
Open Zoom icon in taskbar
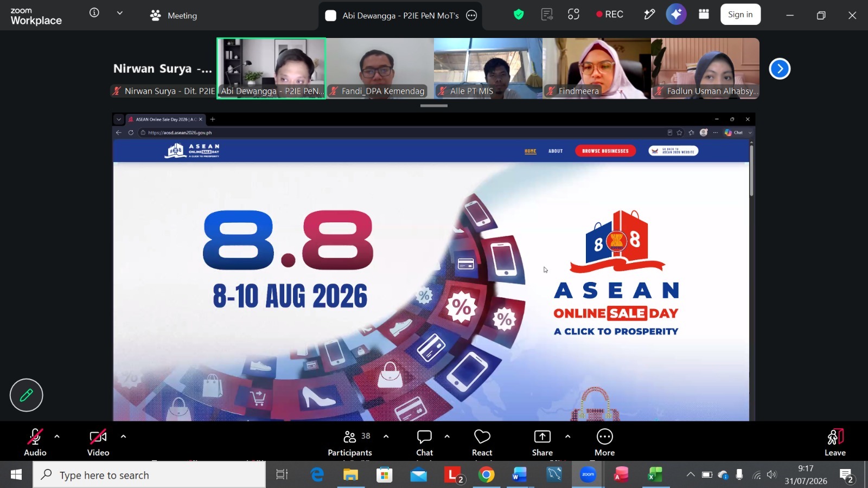tap(588, 475)
